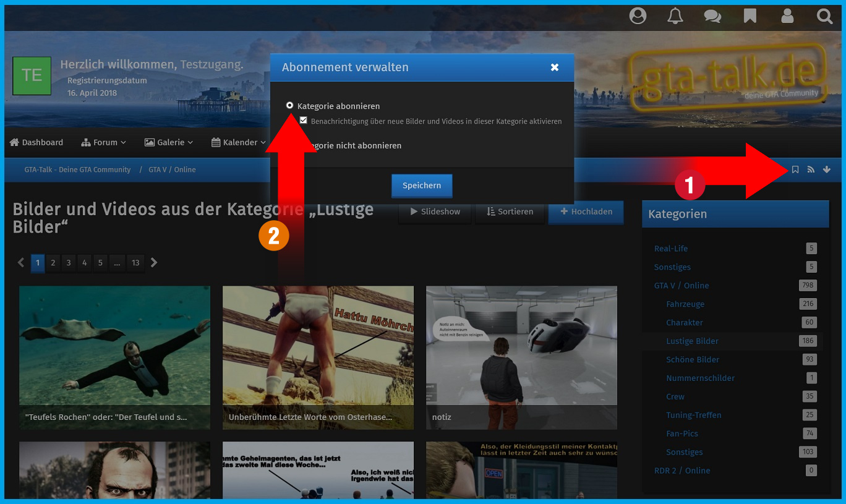Toggle the Benachrichtigung notification checkbox

[303, 121]
